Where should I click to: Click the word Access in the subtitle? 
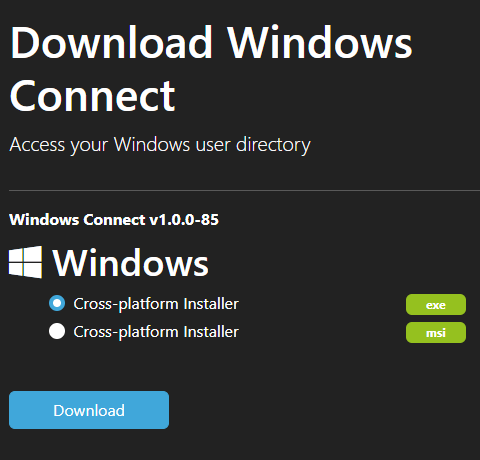point(37,145)
